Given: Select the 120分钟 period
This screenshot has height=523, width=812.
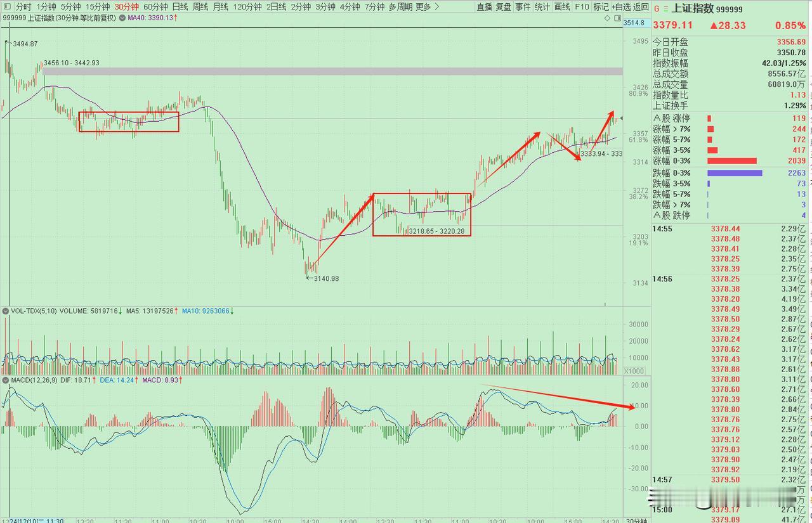Looking at the screenshot, I should point(247,6).
